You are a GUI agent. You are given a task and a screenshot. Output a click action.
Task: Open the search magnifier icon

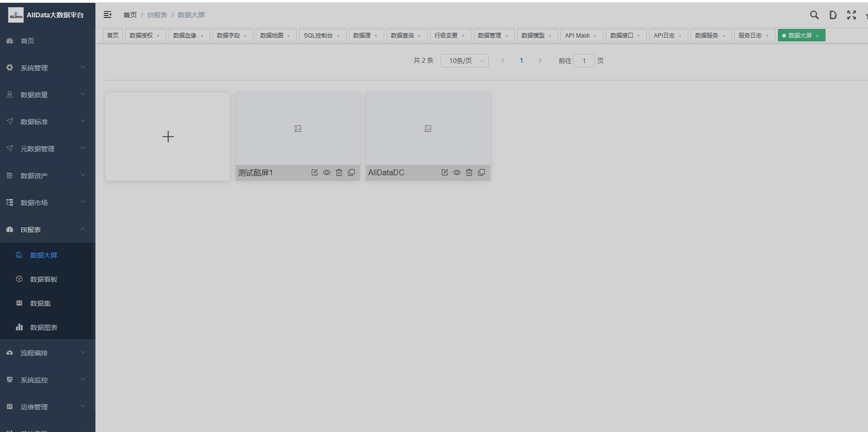click(814, 15)
